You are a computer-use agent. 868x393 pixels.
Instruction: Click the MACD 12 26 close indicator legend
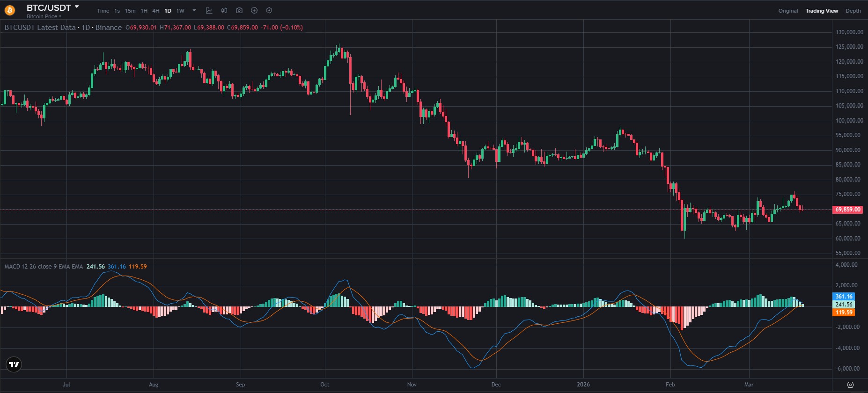click(44, 267)
